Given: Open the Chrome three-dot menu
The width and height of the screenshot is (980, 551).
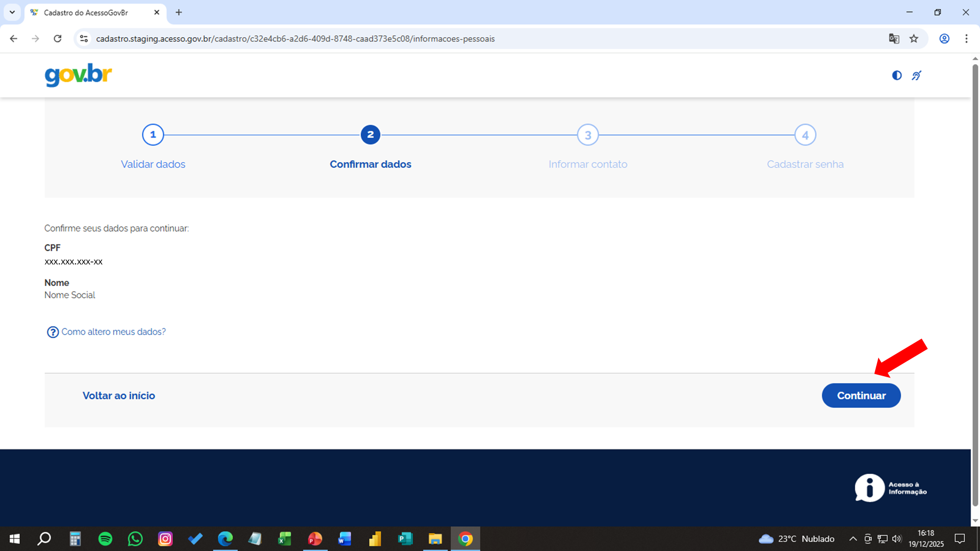Looking at the screenshot, I should pyautogui.click(x=966, y=39).
